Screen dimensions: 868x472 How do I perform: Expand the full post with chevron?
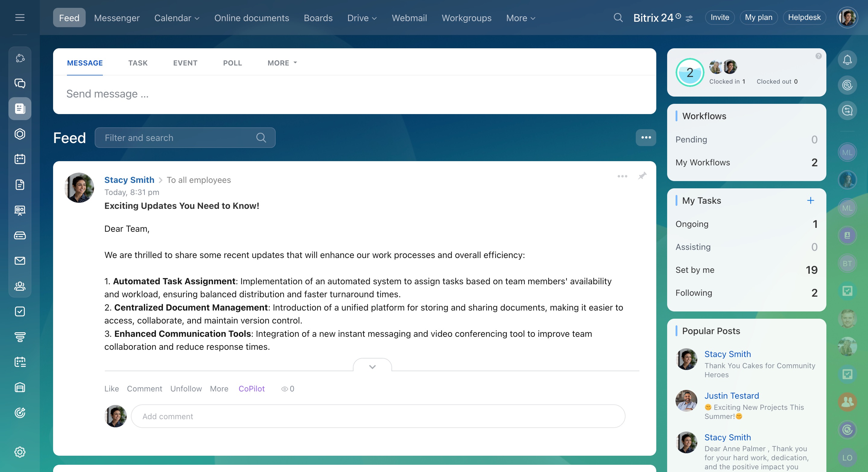(372, 366)
